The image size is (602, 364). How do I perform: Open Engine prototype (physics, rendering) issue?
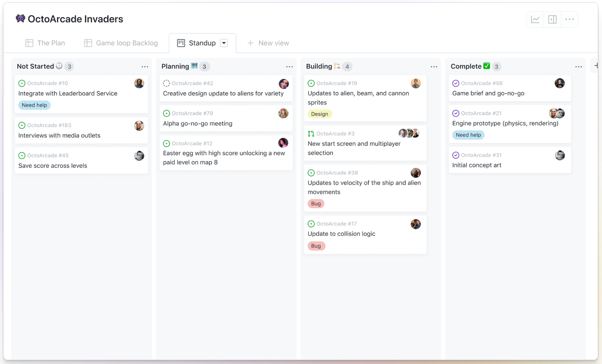(x=505, y=124)
